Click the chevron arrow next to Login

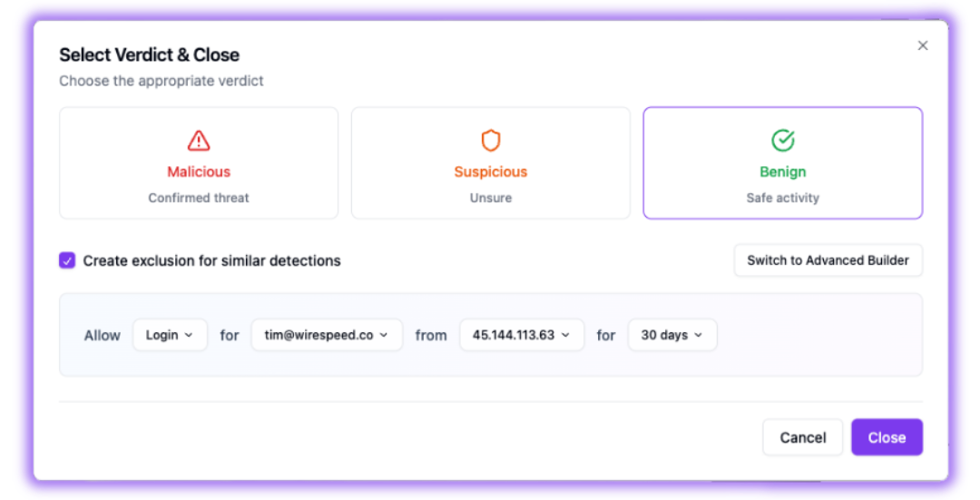pos(189,335)
